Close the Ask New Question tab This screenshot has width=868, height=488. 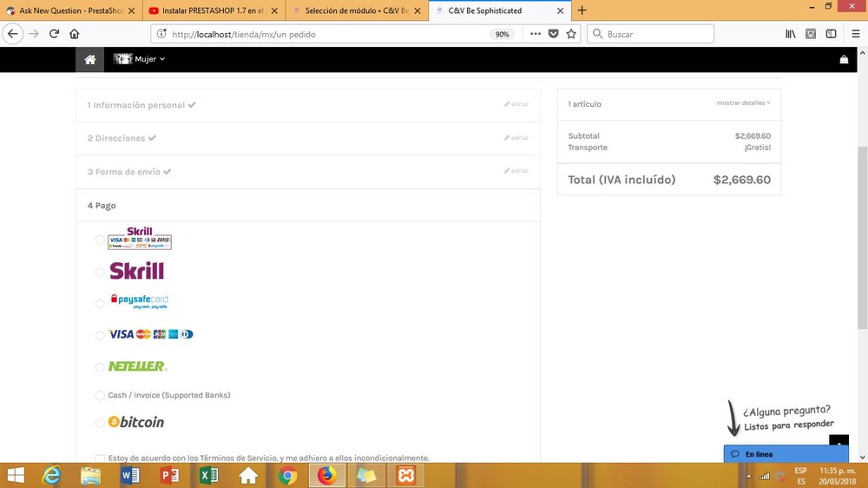[x=131, y=10]
